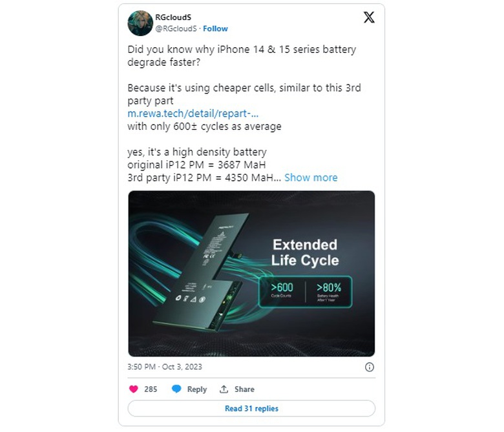
Task: Click the RGcloudS display name
Action: pos(173,17)
